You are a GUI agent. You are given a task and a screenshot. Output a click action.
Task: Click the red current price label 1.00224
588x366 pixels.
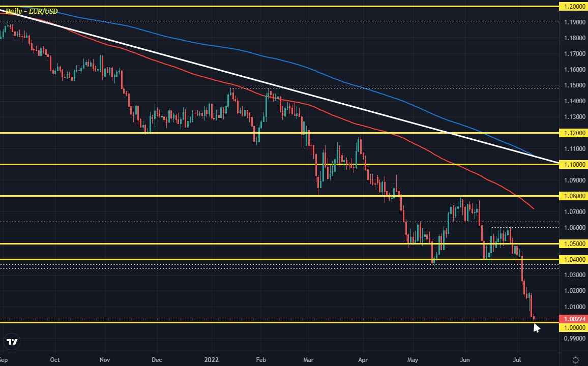pos(573,319)
